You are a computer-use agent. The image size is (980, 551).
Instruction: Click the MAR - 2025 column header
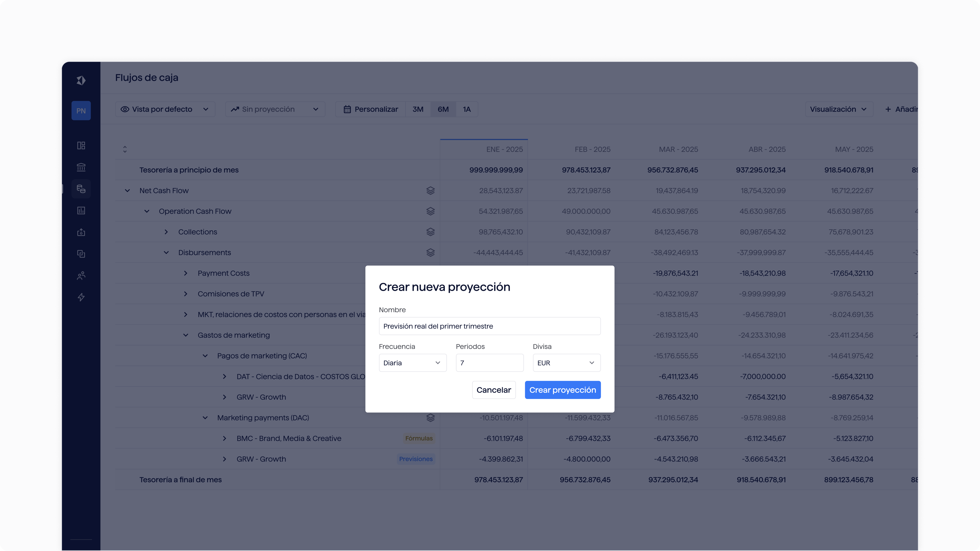point(678,149)
